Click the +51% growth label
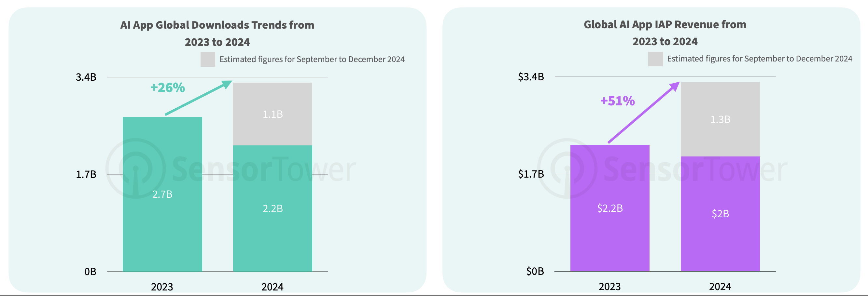This screenshot has width=868, height=296. 617,101
